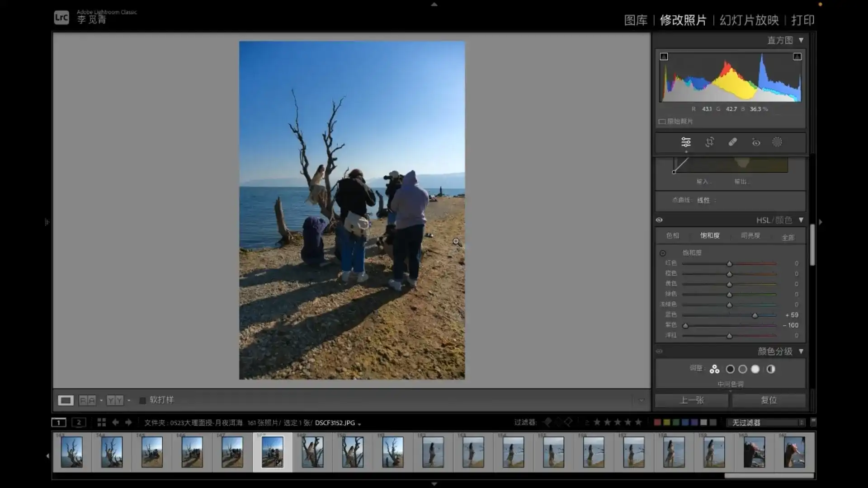This screenshot has width=868, height=488.
Task: Select Highlights wheel in color grading
Action: [x=755, y=369]
